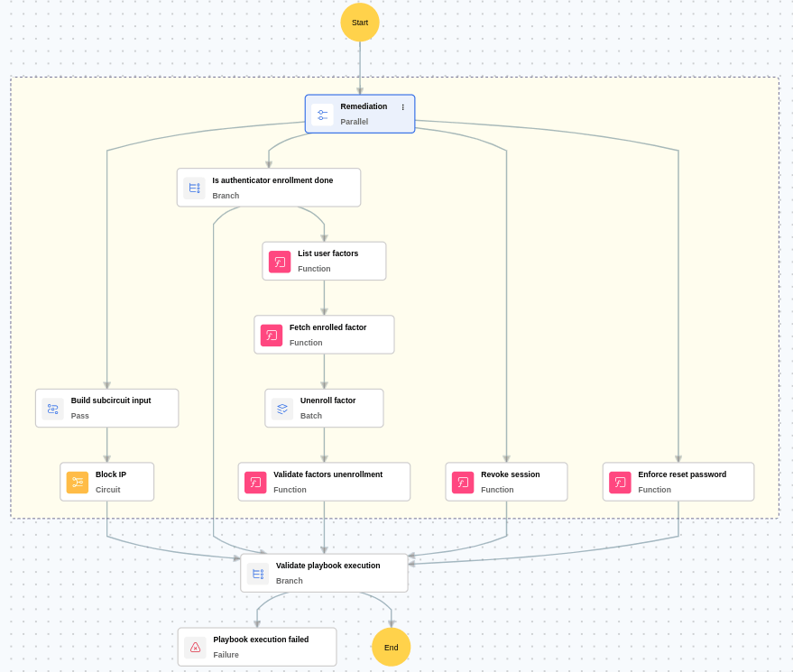Viewport: 793px width, 672px height.
Task: Click the 'Pass' type text under Build subcircuit input
Action: [x=80, y=416]
